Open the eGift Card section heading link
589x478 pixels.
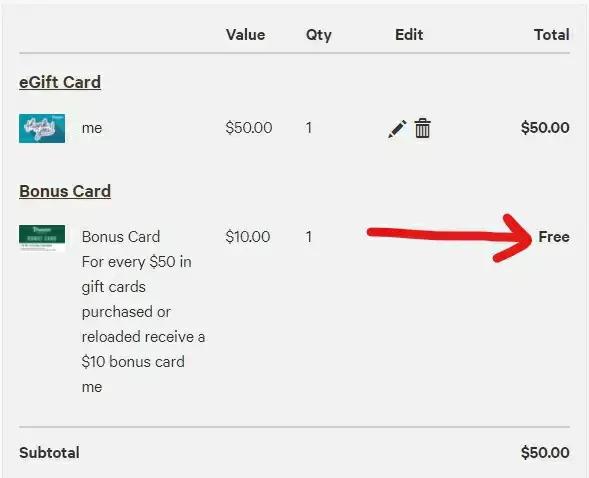(x=60, y=82)
